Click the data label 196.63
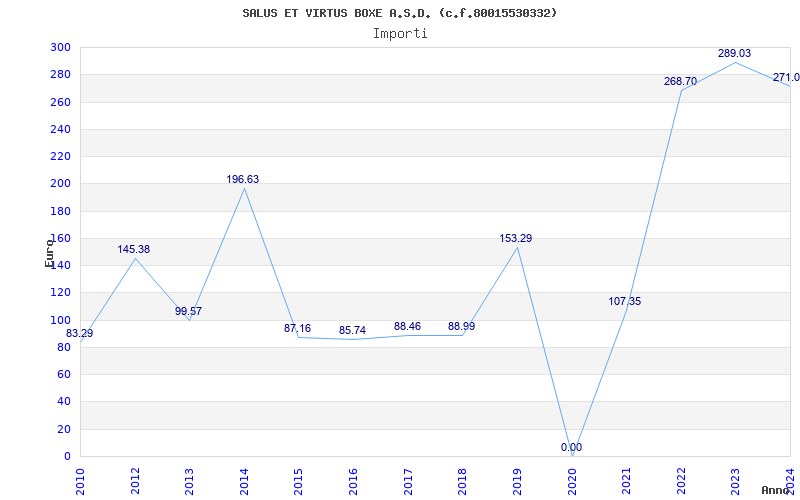The height and width of the screenshot is (500, 800). (243, 180)
